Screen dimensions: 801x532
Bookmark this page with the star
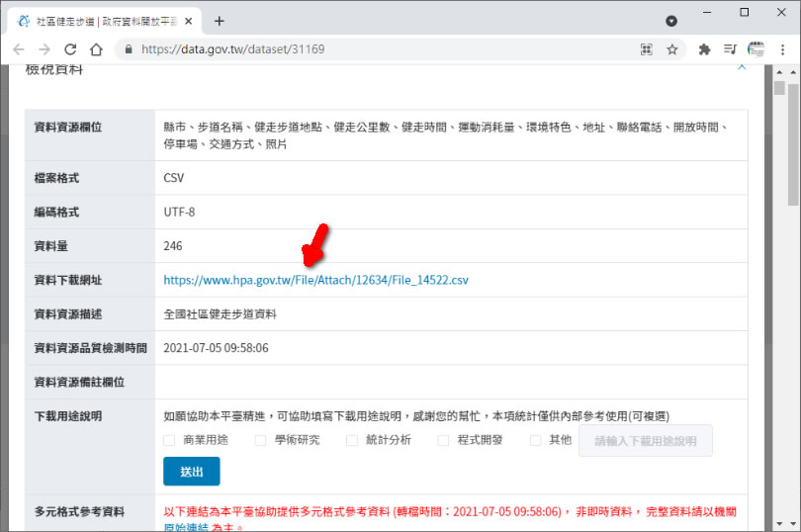click(x=672, y=49)
